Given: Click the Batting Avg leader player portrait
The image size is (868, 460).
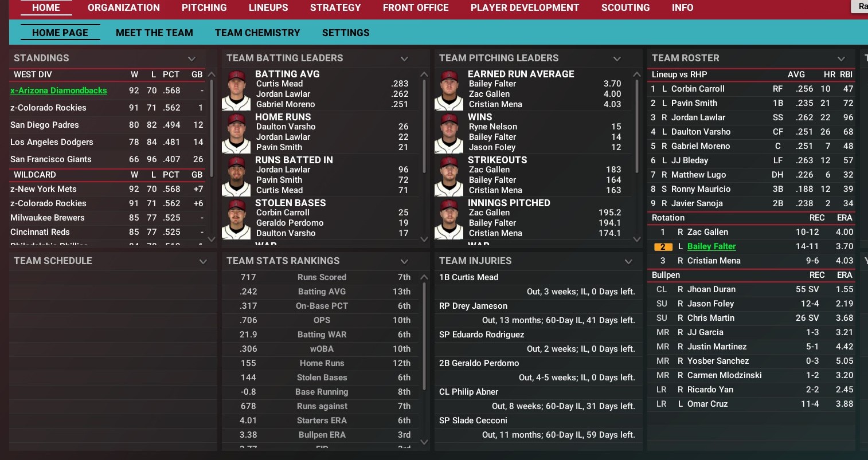Looking at the screenshot, I should click(237, 90).
